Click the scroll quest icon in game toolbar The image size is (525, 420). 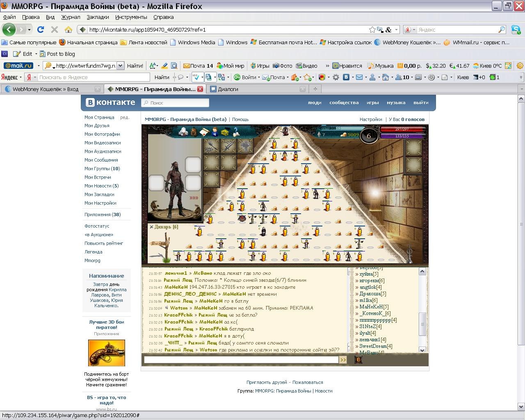click(204, 132)
